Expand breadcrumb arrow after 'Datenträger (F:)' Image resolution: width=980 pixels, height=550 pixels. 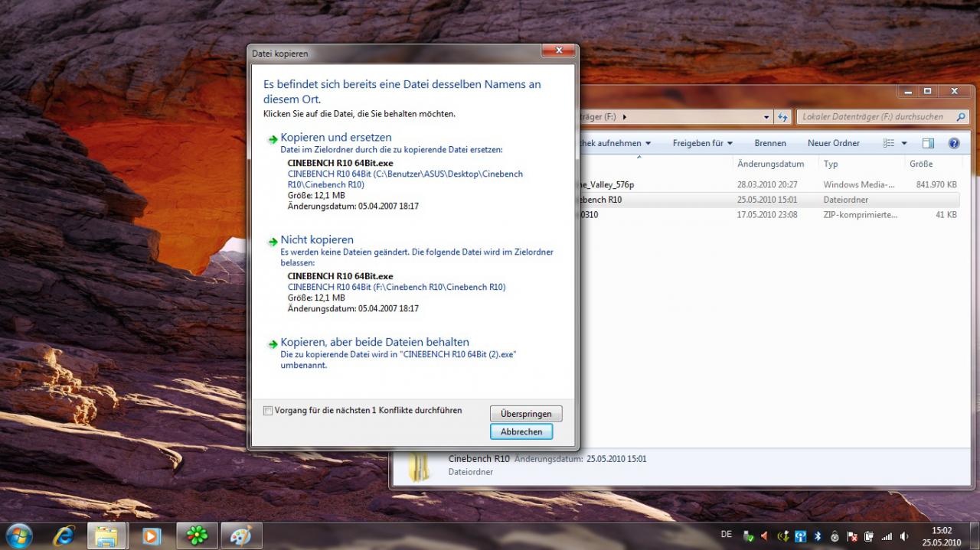coord(625,117)
